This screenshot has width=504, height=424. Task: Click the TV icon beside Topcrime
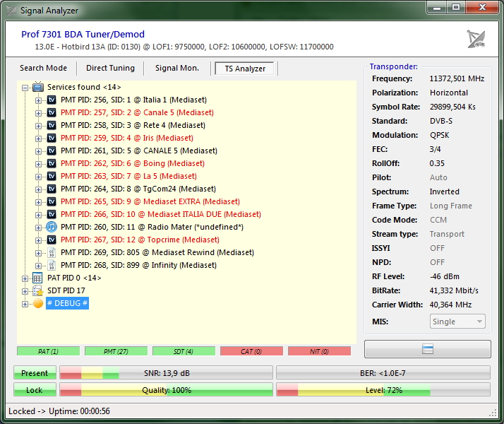coord(52,240)
